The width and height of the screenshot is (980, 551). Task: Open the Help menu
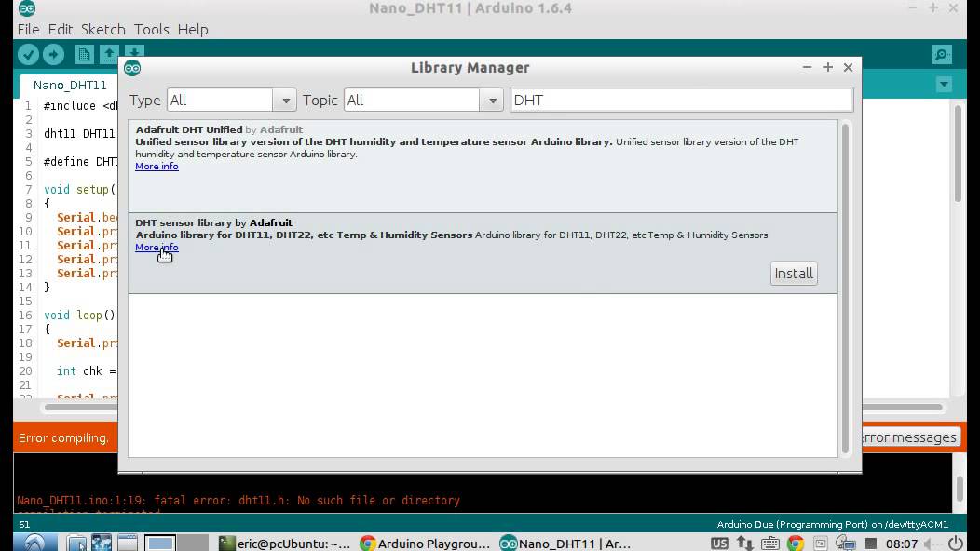(x=193, y=30)
